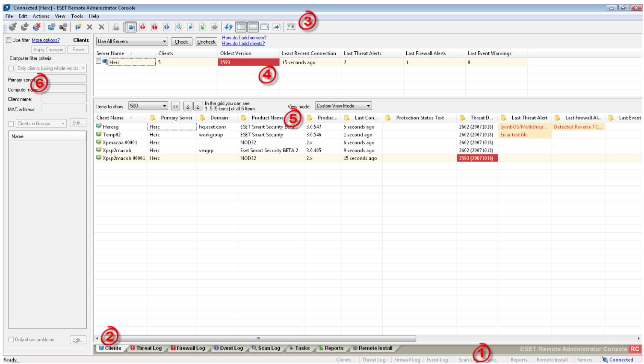Click the Refresh icon in the toolbar
This screenshot has width=644, height=364.
pos(229,27)
